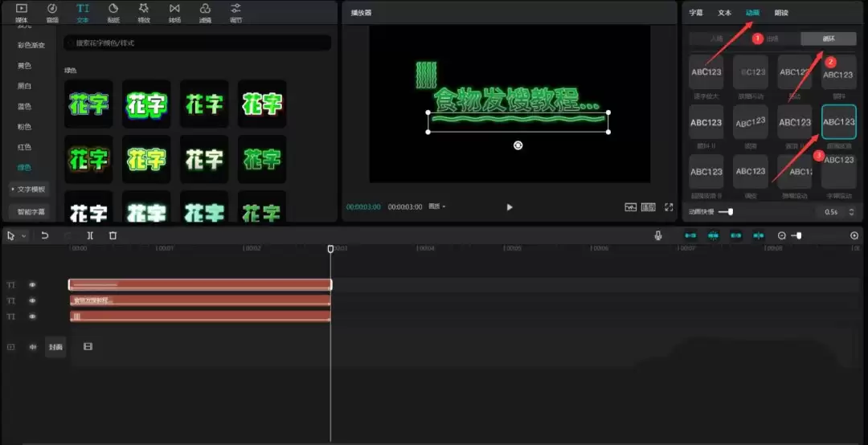This screenshot has width=868, height=445.
Task: Open the 画质 quality dropdown in player
Action: [x=437, y=207]
